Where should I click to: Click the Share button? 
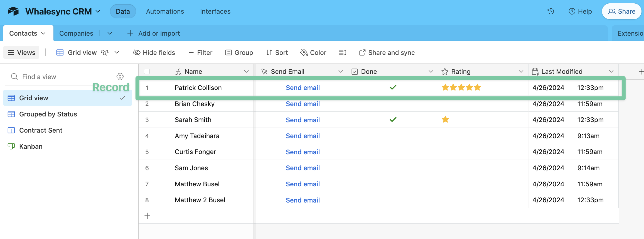point(621,11)
